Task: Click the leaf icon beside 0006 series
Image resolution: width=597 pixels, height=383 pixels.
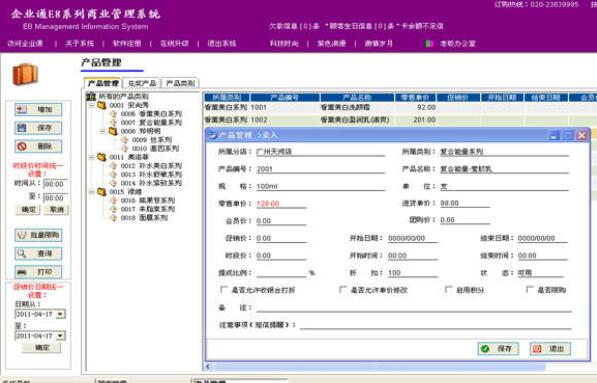Action: 113,114
